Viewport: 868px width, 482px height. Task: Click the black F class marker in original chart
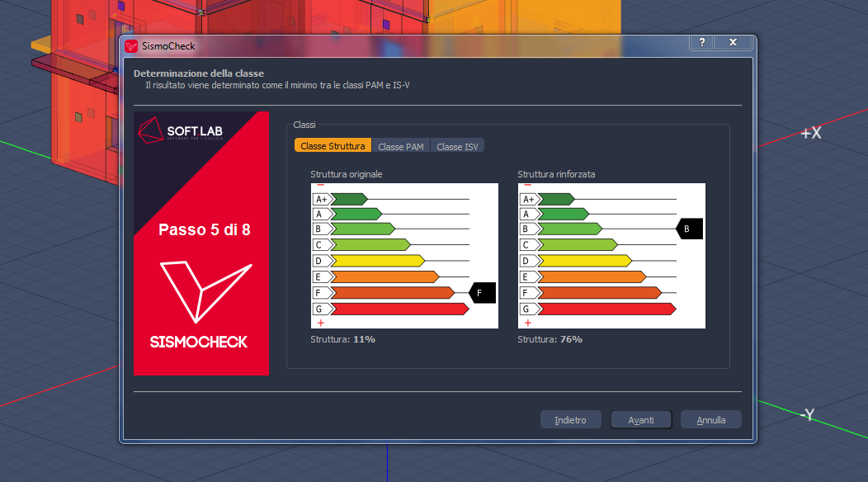tap(483, 293)
